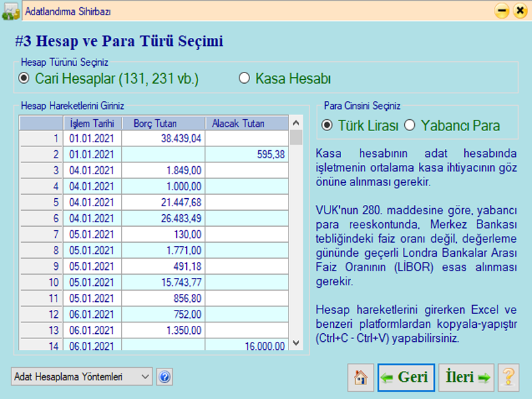
Task: Click Borç cell 752,00
Action: [163, 314]
